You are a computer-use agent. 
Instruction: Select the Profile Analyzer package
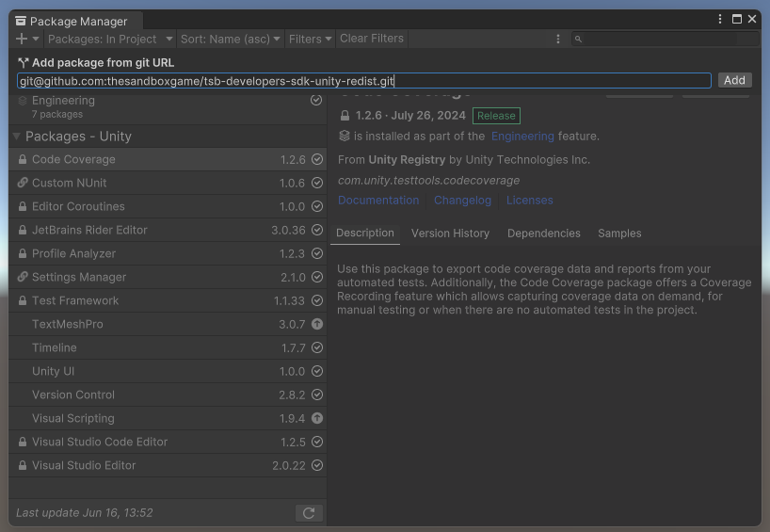click(x=168, y=254)
